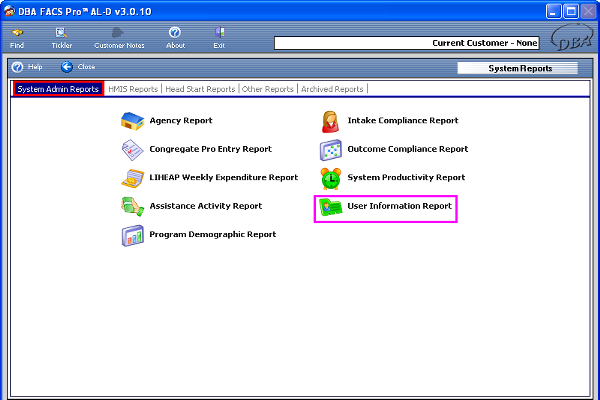Open Assistance Activity Report icon

point(132,206)
